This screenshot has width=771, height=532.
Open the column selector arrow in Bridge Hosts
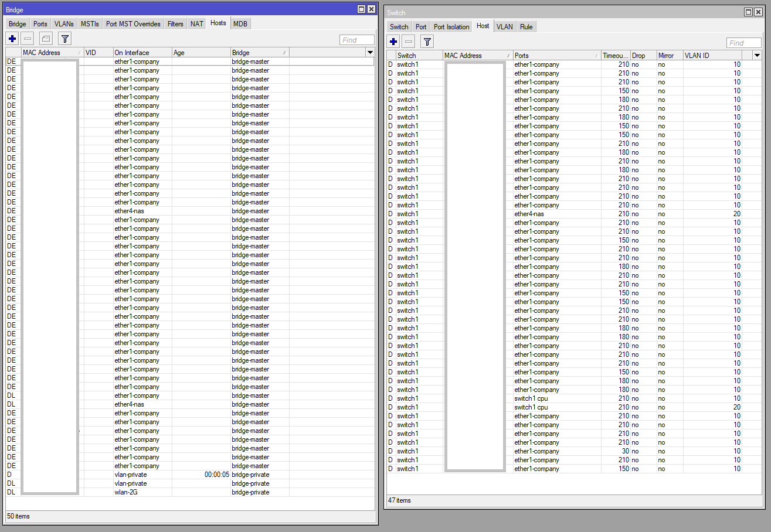(x=370, y=52)
